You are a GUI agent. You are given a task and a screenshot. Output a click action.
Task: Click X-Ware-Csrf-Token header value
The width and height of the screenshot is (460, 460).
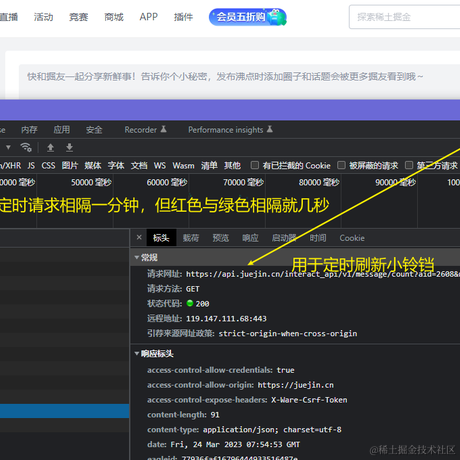point(309,400)
